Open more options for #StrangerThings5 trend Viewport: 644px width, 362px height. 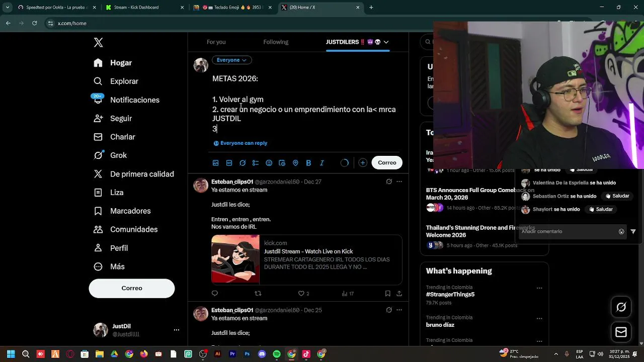[539, 288]
